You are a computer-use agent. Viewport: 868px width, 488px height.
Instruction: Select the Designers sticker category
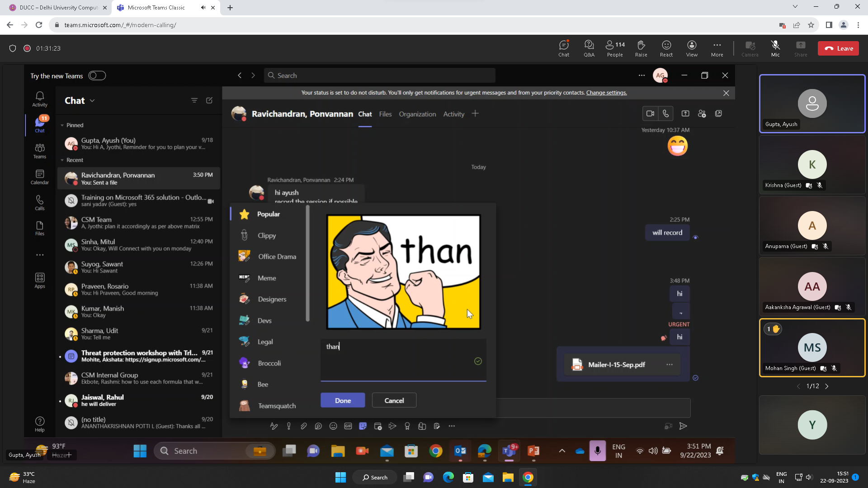[268, 299]
